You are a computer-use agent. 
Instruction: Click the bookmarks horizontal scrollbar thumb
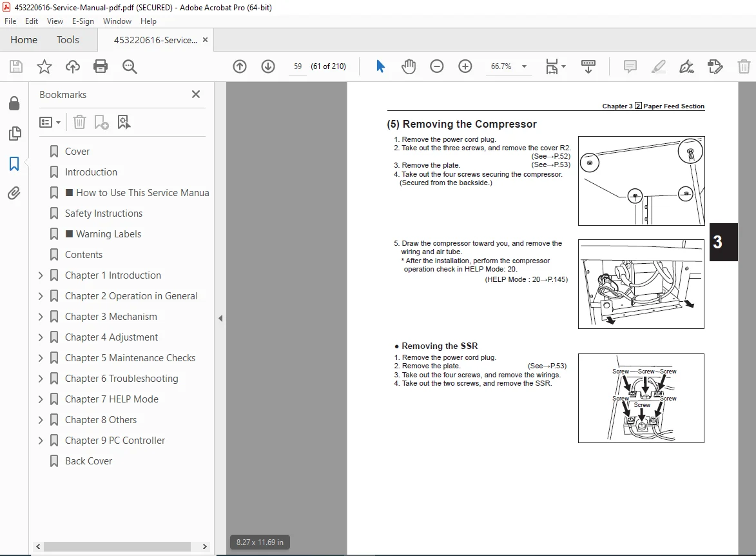click(x=117, y=547)
